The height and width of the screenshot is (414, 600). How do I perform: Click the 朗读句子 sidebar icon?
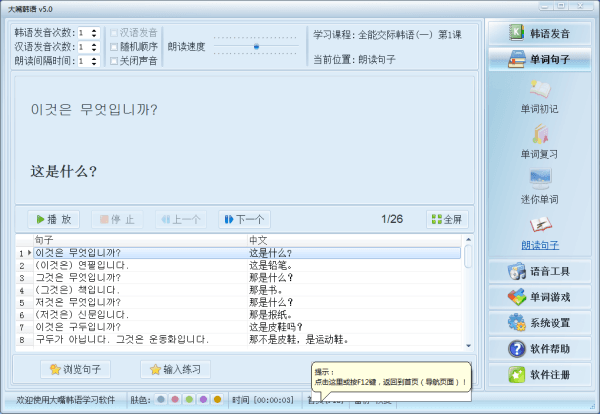pyautogui.click(x=540, y=225)
